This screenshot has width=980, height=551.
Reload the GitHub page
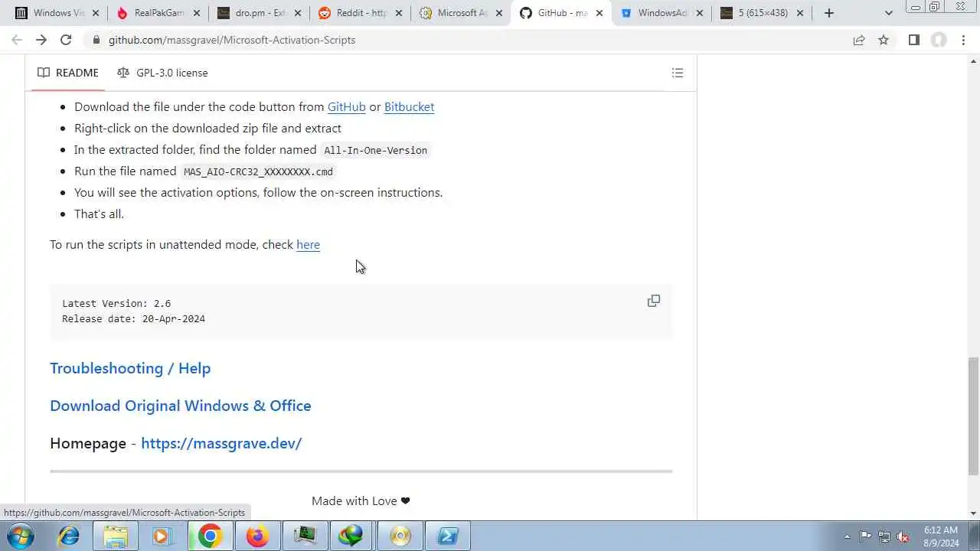pos(66,40)
